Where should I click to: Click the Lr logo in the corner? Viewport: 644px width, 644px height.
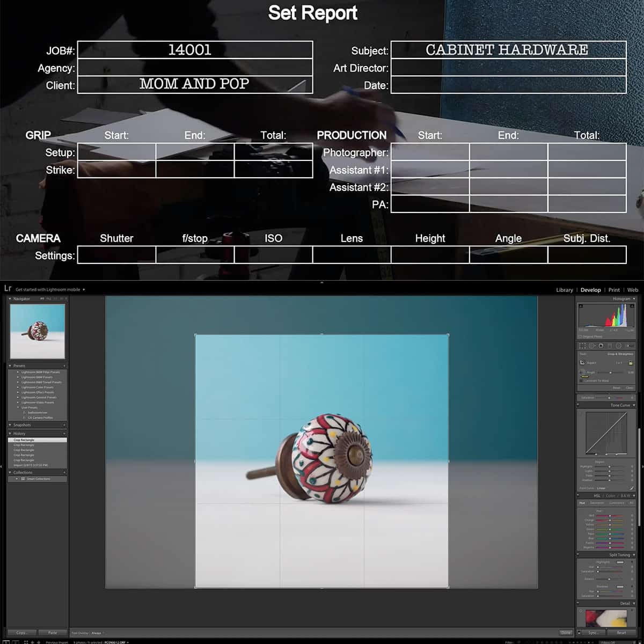click(x=7, y=289)
